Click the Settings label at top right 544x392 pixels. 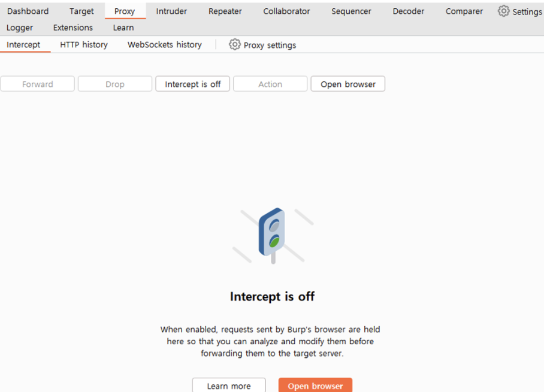[527, 12]
